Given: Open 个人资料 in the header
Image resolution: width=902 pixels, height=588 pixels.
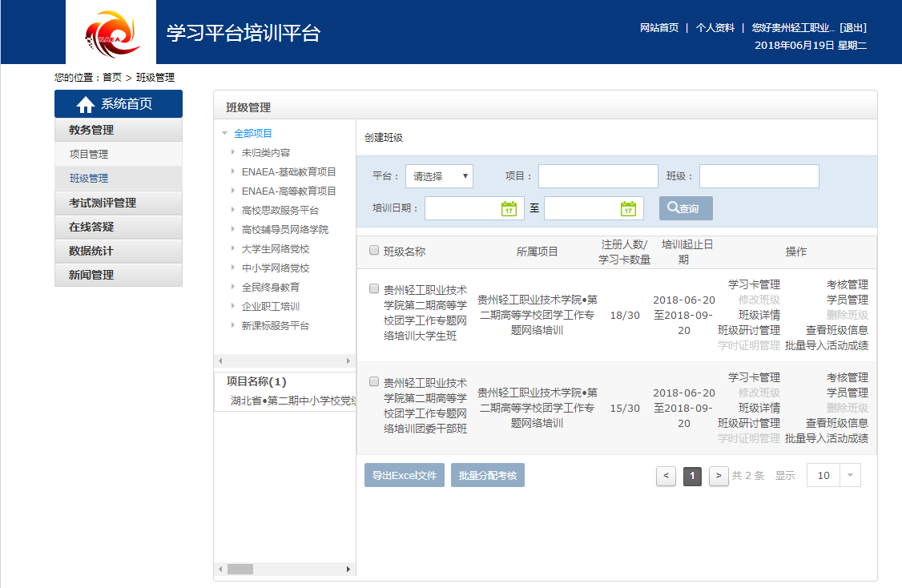Looking at the screenshot, I should click(x=715, y=27).
